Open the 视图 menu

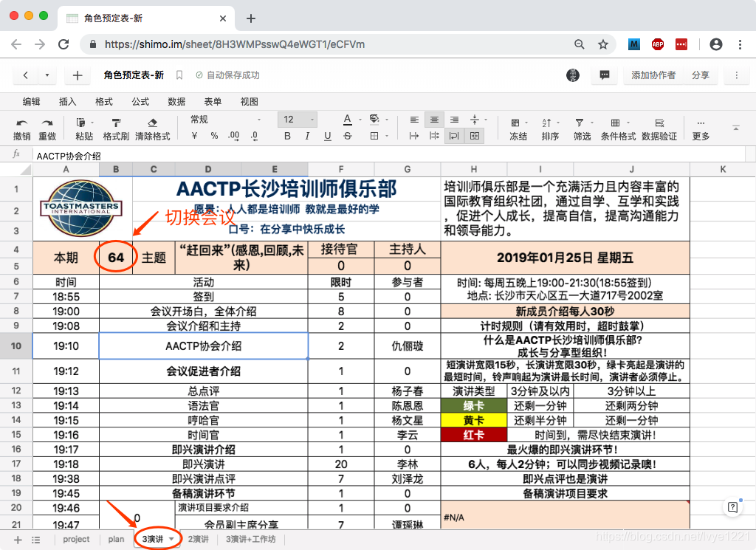[x=250, y=102]
